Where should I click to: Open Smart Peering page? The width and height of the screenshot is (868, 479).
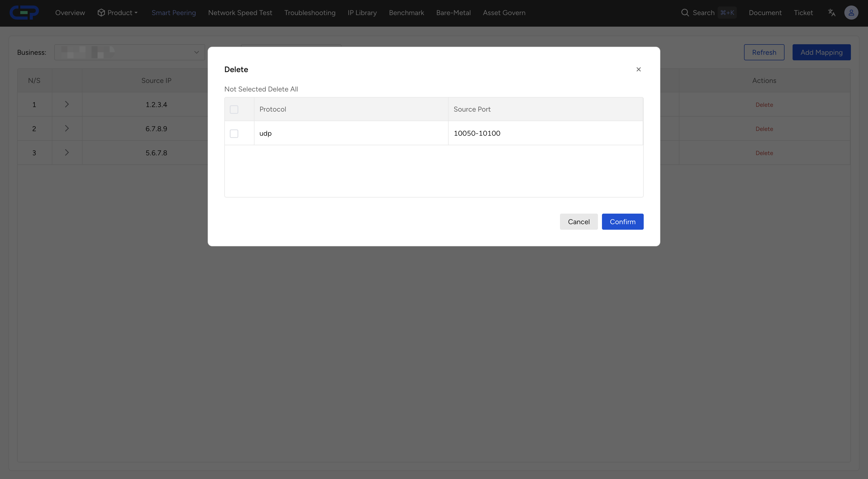173,13
